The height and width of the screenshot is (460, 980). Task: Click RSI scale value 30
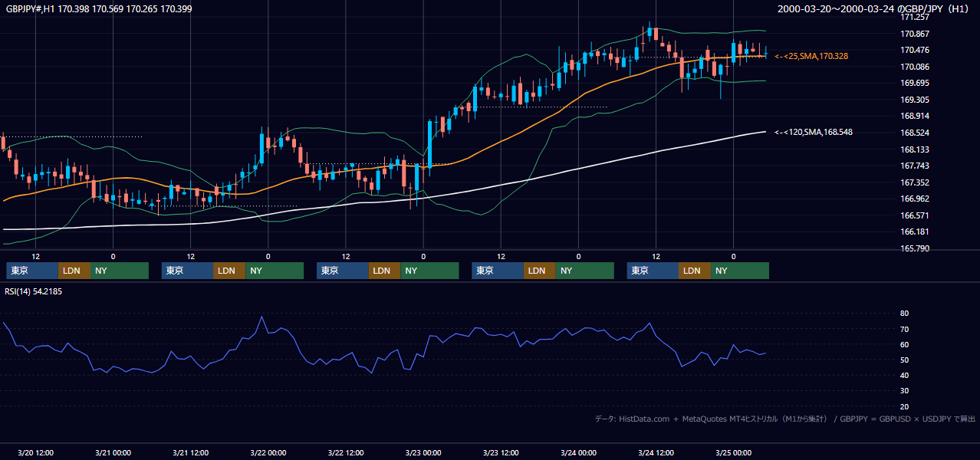tap(904, 390)
